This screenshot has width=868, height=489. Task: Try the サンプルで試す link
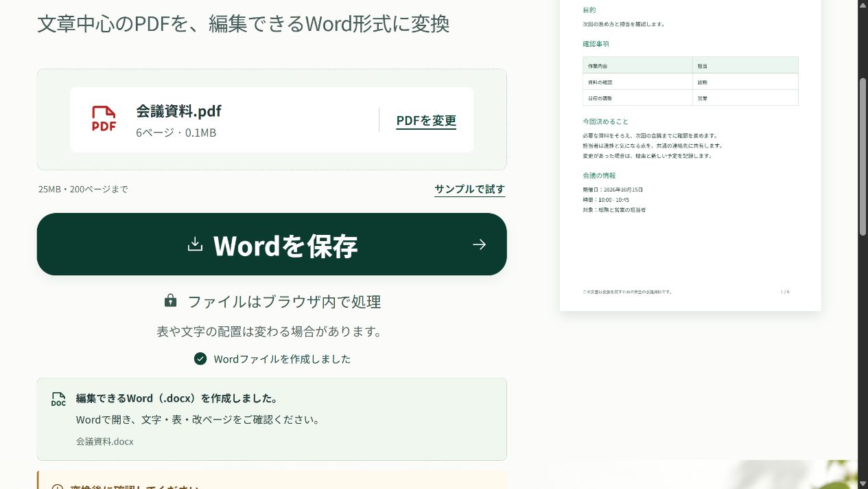click(469, 190)
